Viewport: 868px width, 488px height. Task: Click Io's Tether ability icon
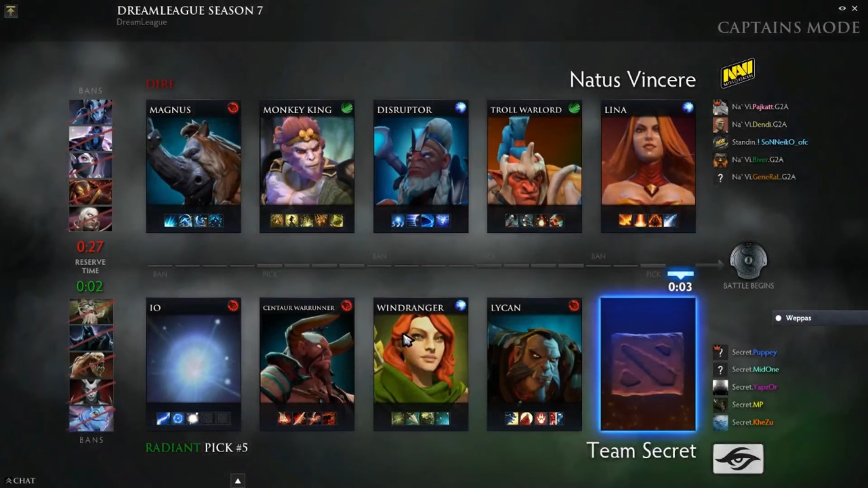pyautogui.click(x=163, y=418)
